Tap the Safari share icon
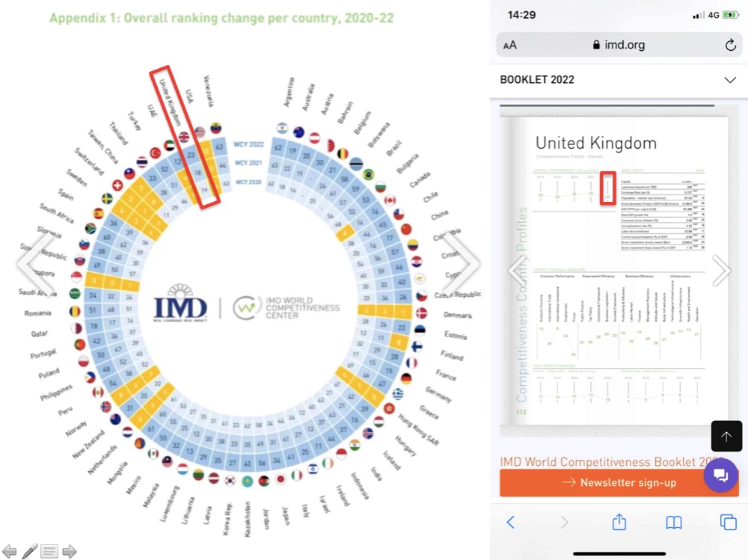Image resolution: width=748 pixels, height=560 pixels. 619,522
